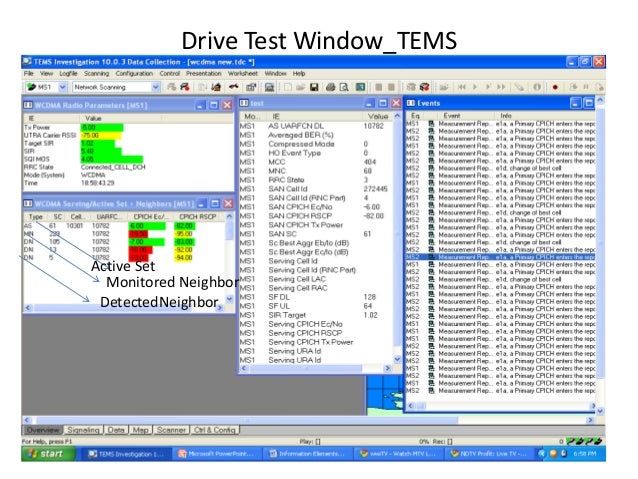
Task: Select the Overview worksheet tab
Action: click(x=42, y=430)
